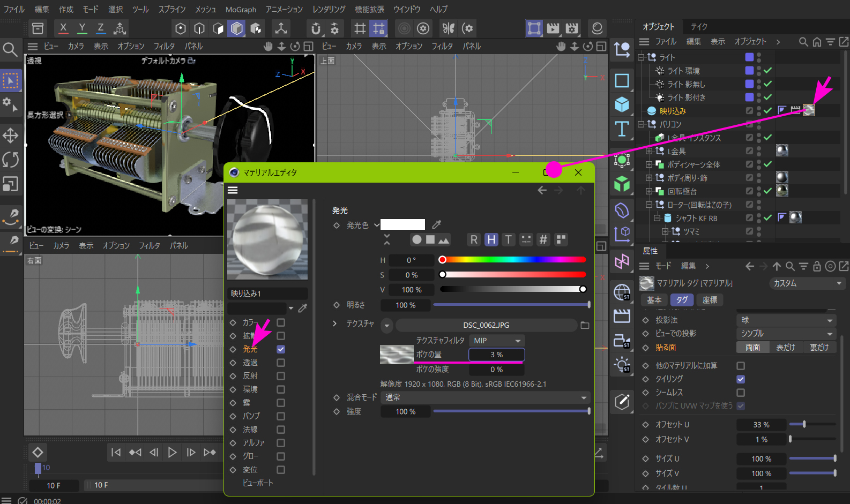Screen dimensions: 850x504
Task: Click the 発光色 white color swatch
Action: click(402, 224)
